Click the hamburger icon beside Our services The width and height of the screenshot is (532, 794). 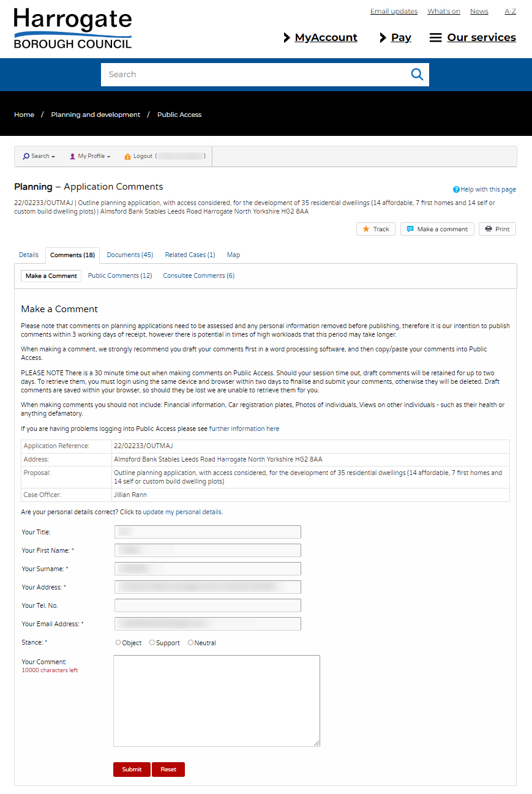pyautogui.click(x=435, y=38)
